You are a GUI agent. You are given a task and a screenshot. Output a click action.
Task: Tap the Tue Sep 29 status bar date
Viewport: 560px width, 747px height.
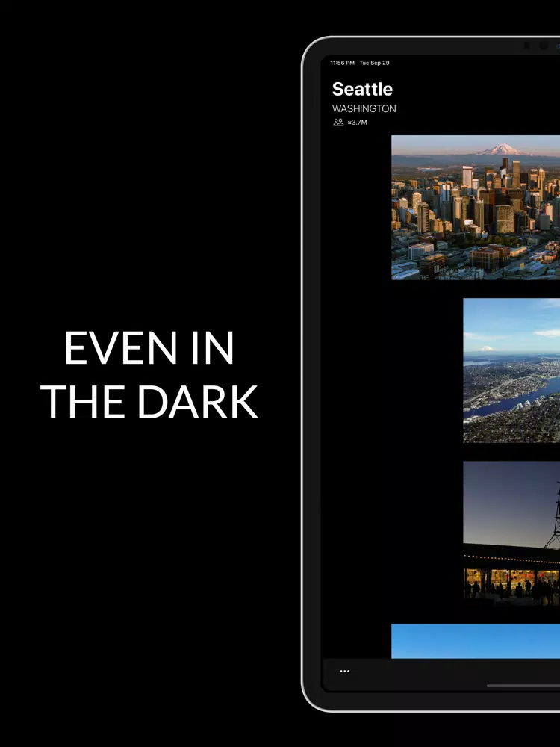[x=374, y=63]
